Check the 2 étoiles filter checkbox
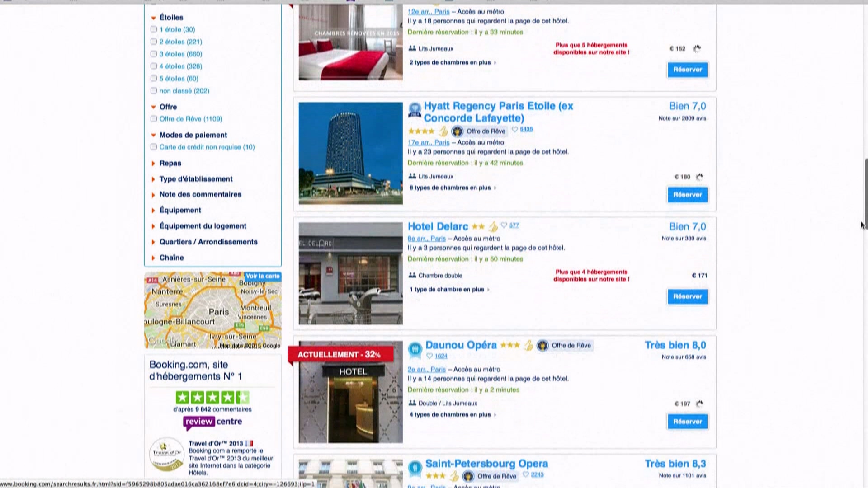Image resolution: width=868 pixels, height=488 pixels. [x=154, y=42]
